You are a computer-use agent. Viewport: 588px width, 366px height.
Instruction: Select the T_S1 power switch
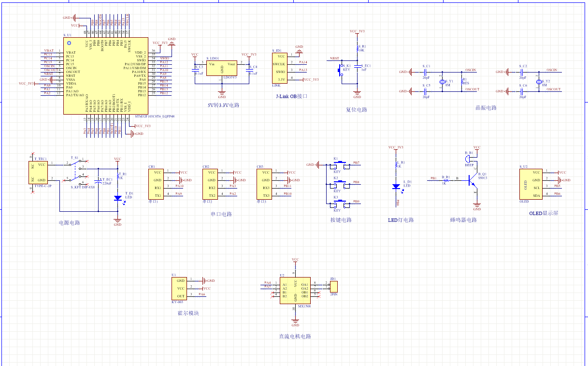(76, 172)
